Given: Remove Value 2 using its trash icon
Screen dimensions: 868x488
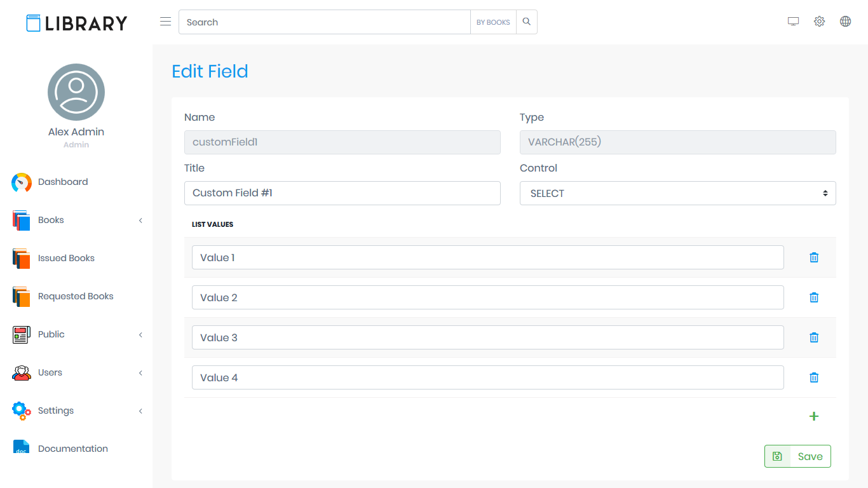Looking at the screenshot, I should (x=814, y=297).
